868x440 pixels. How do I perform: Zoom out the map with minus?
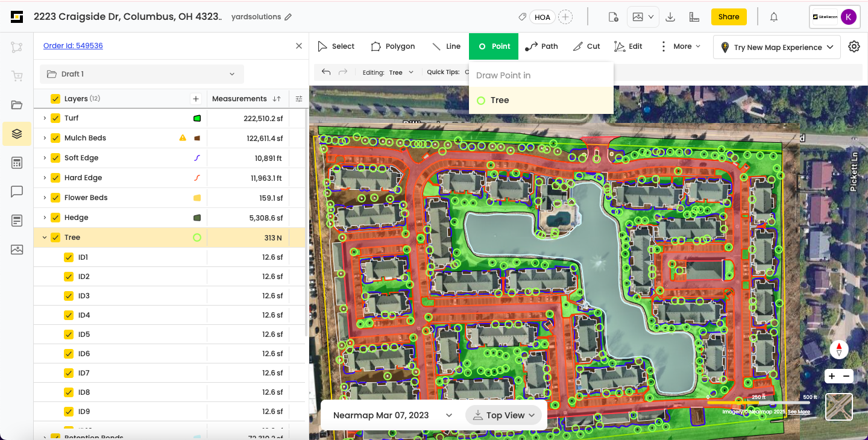pos(846,376)
